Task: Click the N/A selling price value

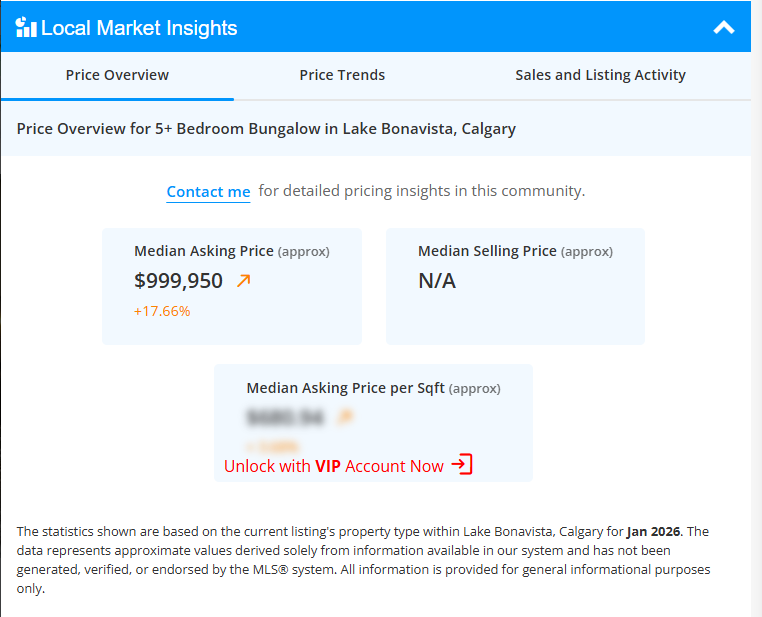Action: click(x=437, y=281)
